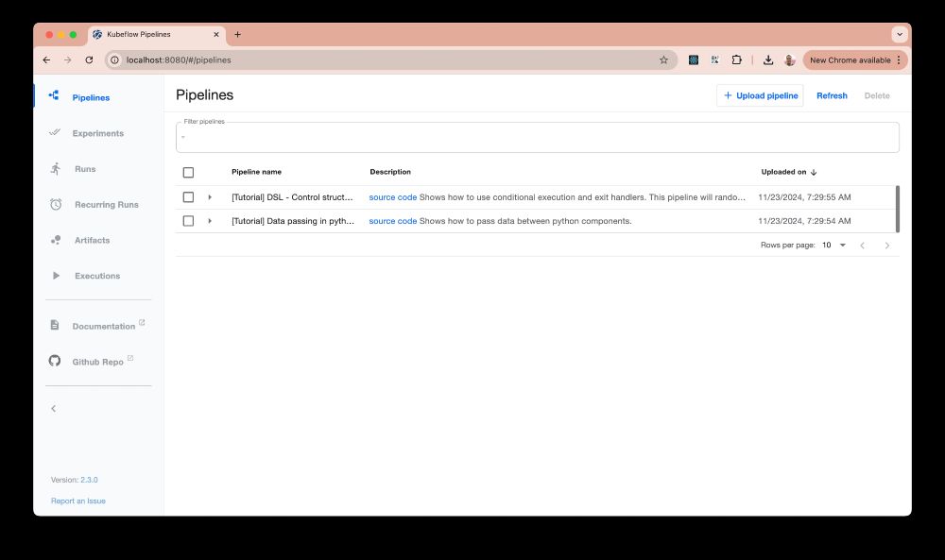Click the Chrome profile avatar
Viewport: 945px width, 560px height.
point(789,60)
